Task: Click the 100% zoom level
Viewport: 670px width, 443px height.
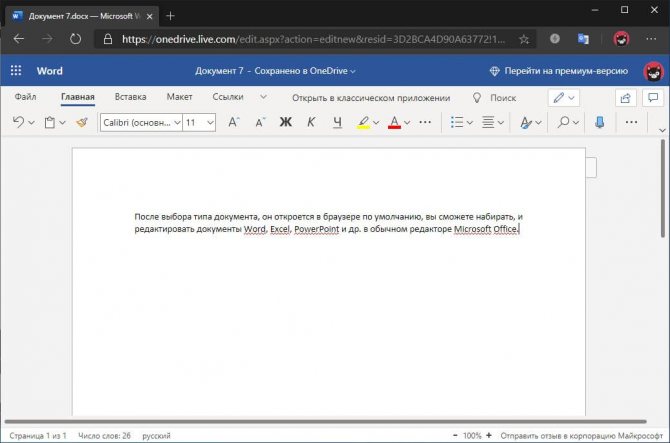Action: (x=472, y=436)
